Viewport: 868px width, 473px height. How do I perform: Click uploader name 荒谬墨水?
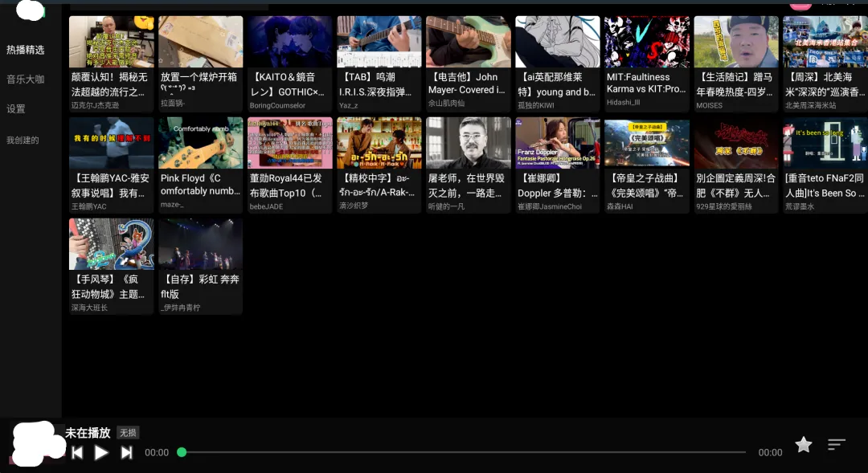coord(800,206)
